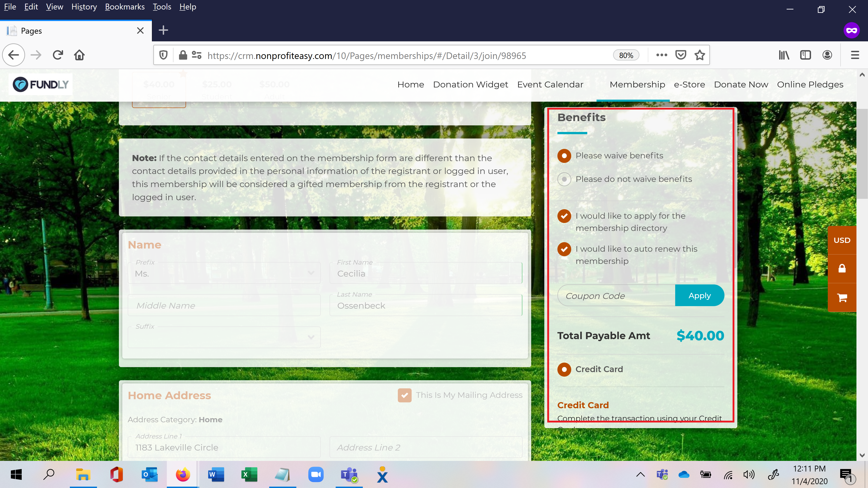This screenshot has height=488, width=868.
Task: Bookmark page with the star icon
Action: coord(700,55)
